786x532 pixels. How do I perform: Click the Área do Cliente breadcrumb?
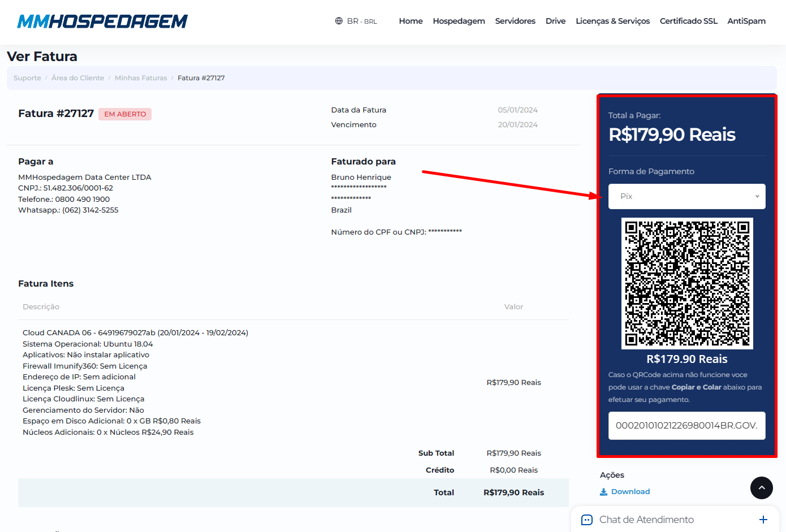coord(77,78)
